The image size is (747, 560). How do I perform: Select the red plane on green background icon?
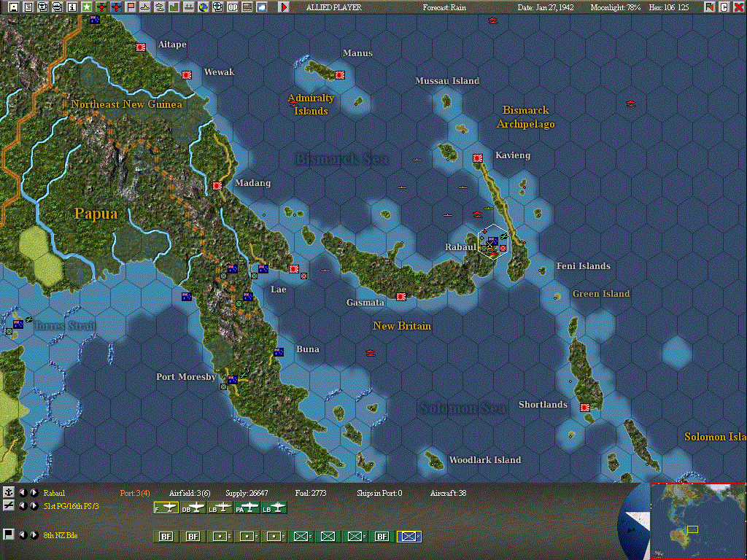[x=101, y=7]
